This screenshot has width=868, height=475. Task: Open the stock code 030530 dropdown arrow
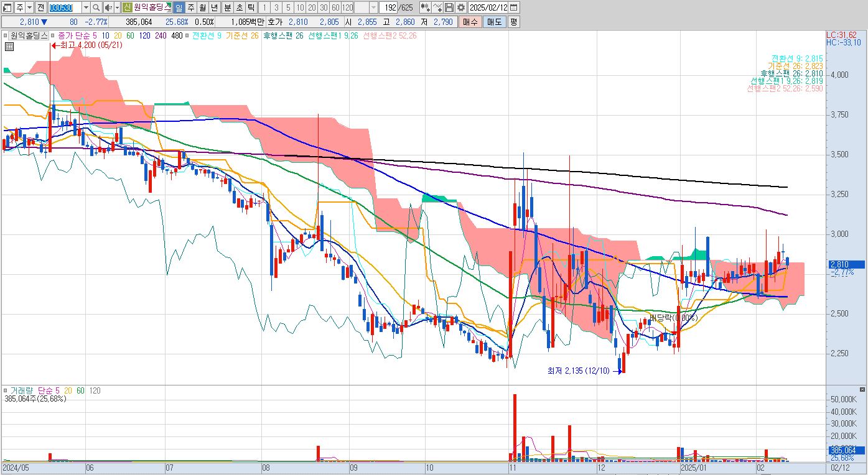pos(86,7)
